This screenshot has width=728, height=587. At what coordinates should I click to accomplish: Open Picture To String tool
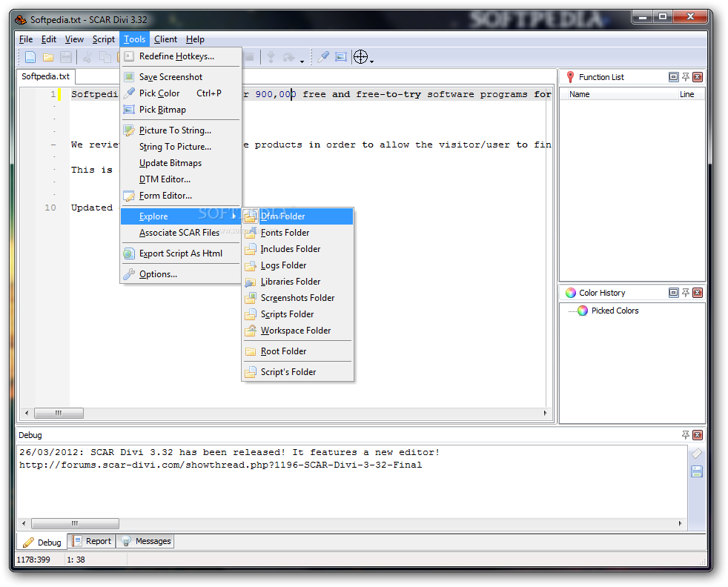(181, 130)
